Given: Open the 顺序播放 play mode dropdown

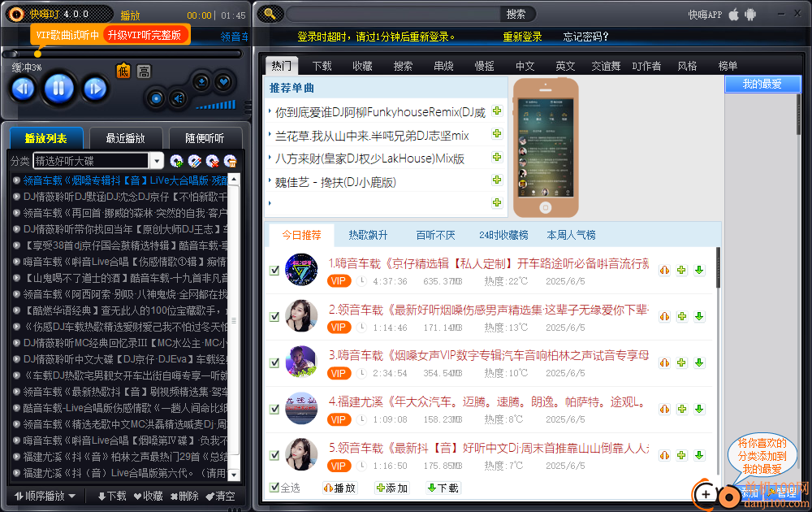Looking at the screenshot, I should (45, 496).
